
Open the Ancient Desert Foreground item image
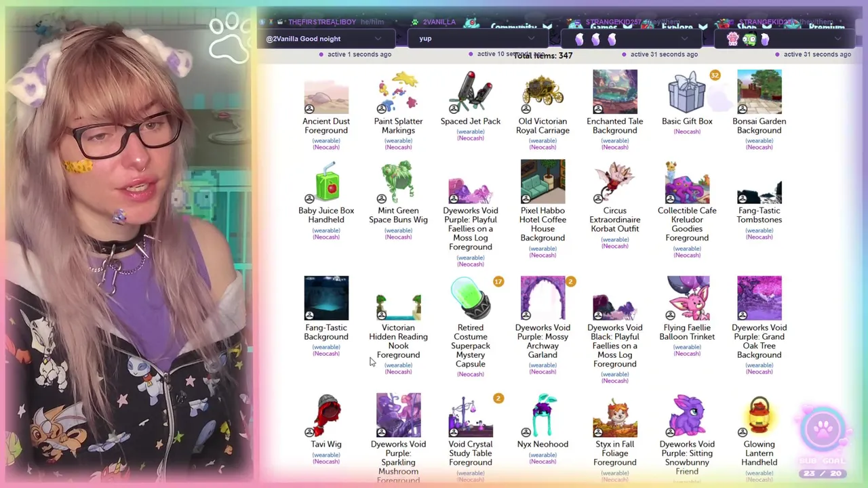coord(326,91)
